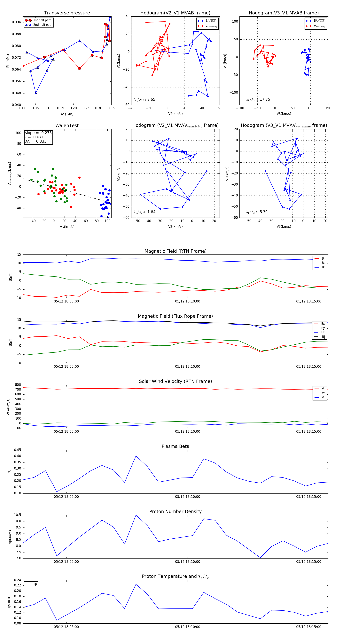This screenshot has width=351, height=644.
Task: Click the 'Proton Number Density' title
Action: (x=175, y=511)
